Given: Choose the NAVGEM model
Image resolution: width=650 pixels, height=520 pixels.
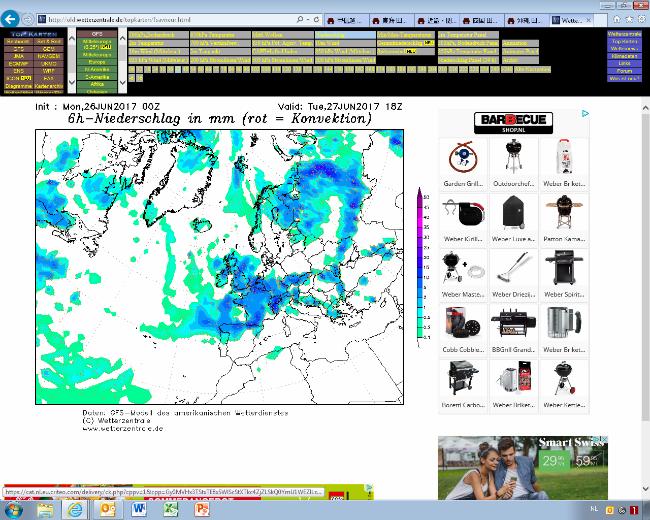Looking at the screenshot, I should [49, 56].
